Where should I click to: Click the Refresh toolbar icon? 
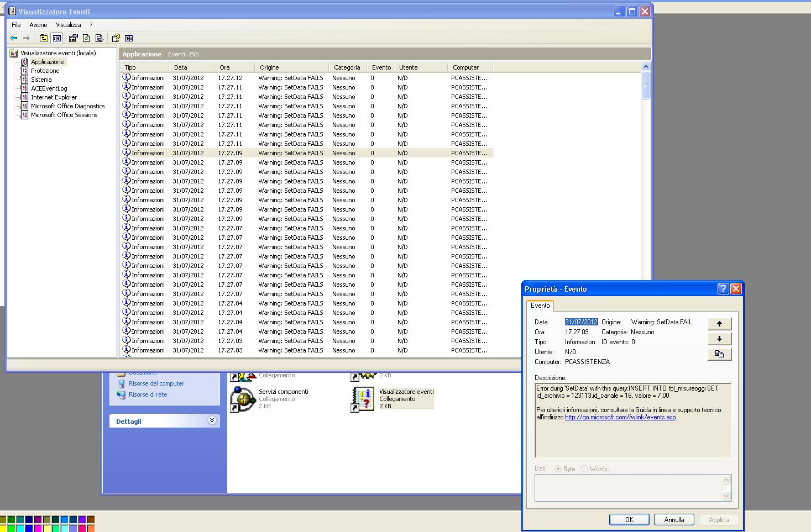point(86,38)
